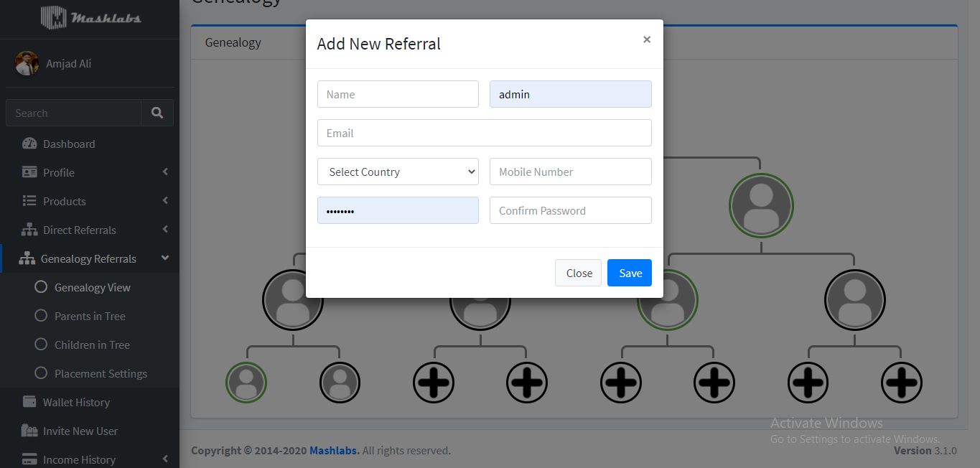Click the Invite New User icon
Image resolution: width=980 pixels, height=468 pixels.
pyautogui.click(x=29, y=431)
